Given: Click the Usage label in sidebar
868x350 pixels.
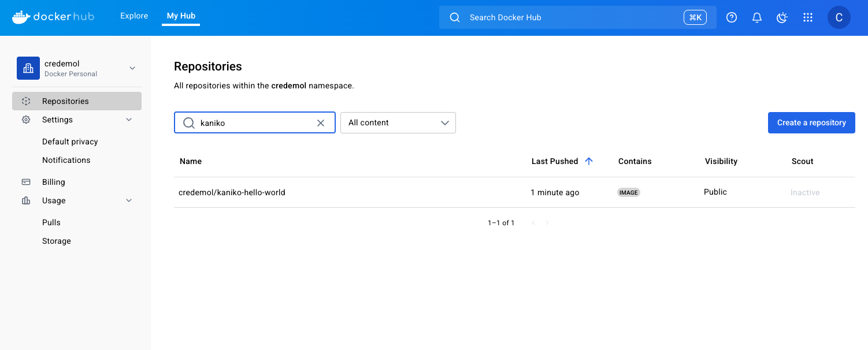Looking at the screenshot, I should coord(54,200).
